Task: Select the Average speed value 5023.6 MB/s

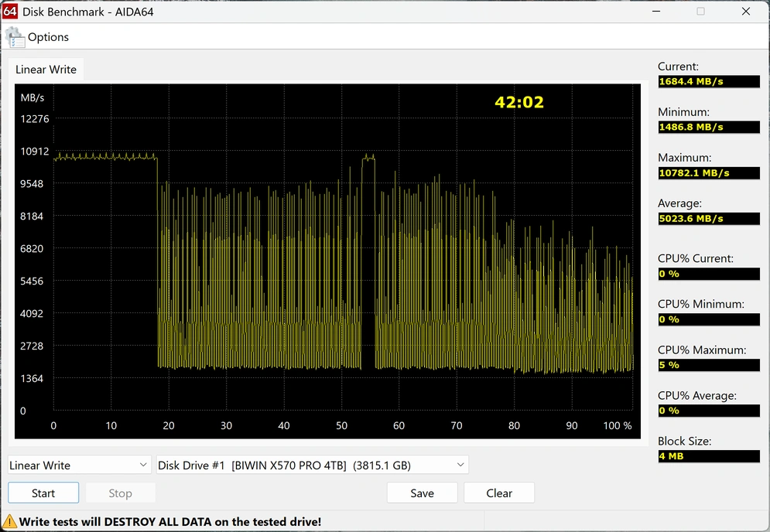Action: click(708, 219)
